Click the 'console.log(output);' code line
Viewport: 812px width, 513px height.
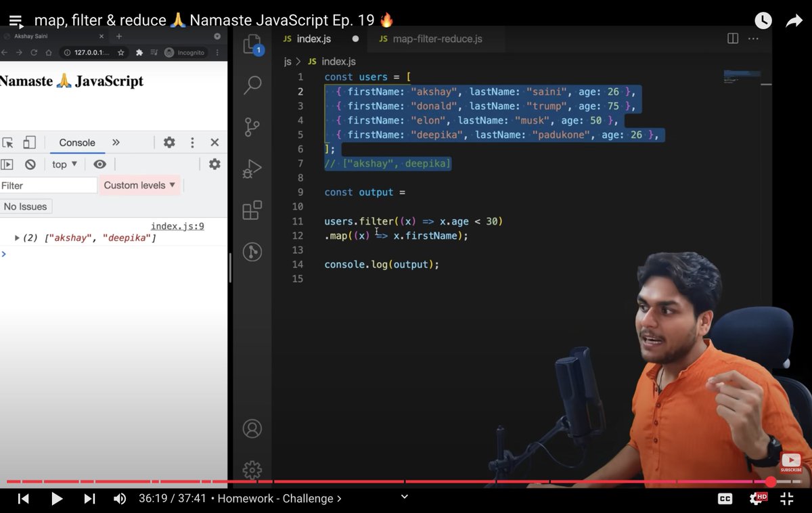pos(382,264)
